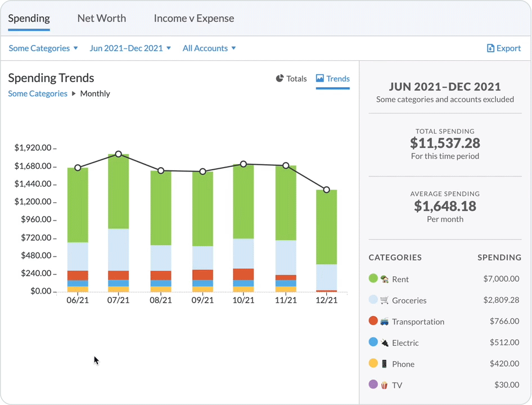Follow the Some Categories breadcrumb link
Viewport: 532px width, 405px height.
pos(38,94)
